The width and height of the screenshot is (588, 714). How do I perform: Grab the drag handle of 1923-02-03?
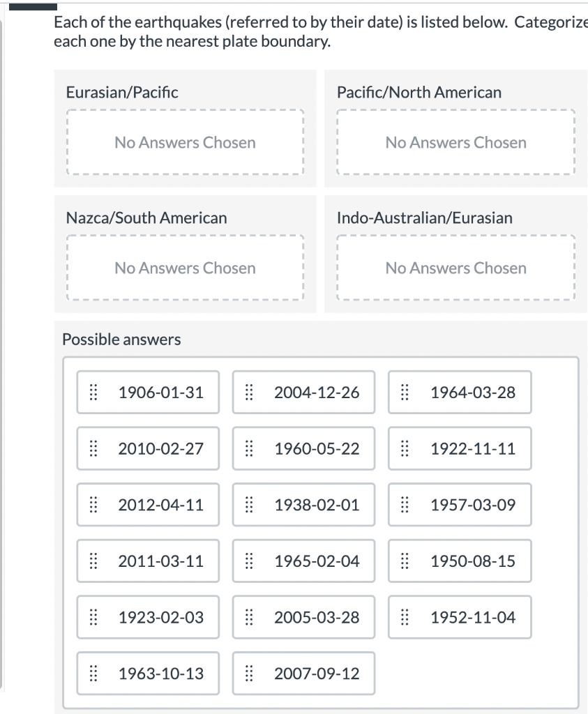[x=93, y=617]
